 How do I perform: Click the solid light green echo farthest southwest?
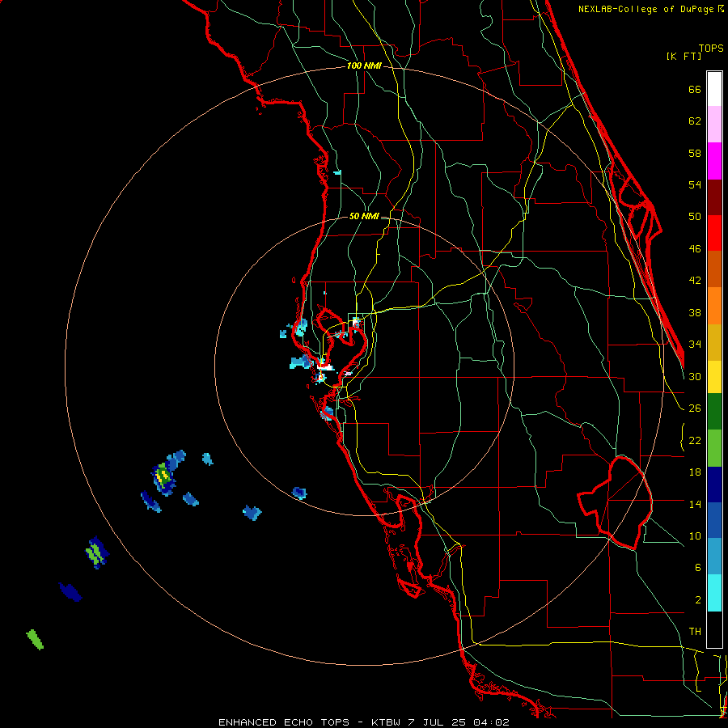pyautogui.click(x=35, y=639)
